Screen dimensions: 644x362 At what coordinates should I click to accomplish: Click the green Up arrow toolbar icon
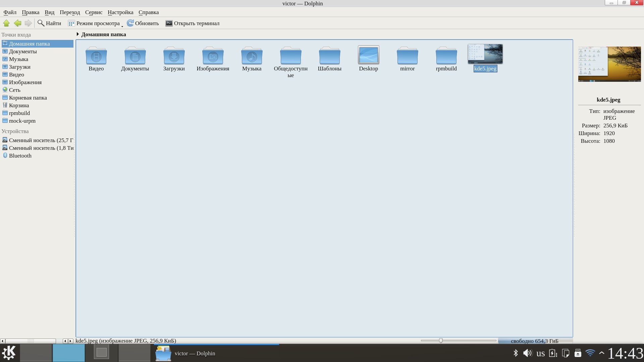(x=6, y=23)
